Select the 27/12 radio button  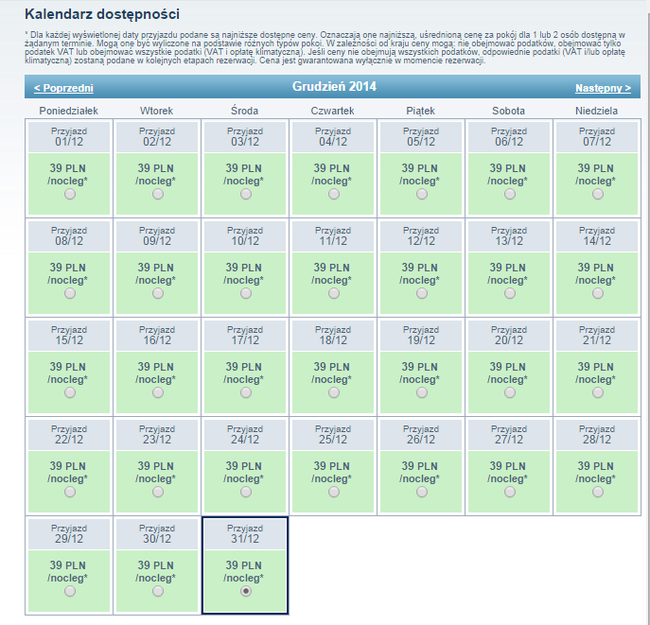(x=509, y=492)
